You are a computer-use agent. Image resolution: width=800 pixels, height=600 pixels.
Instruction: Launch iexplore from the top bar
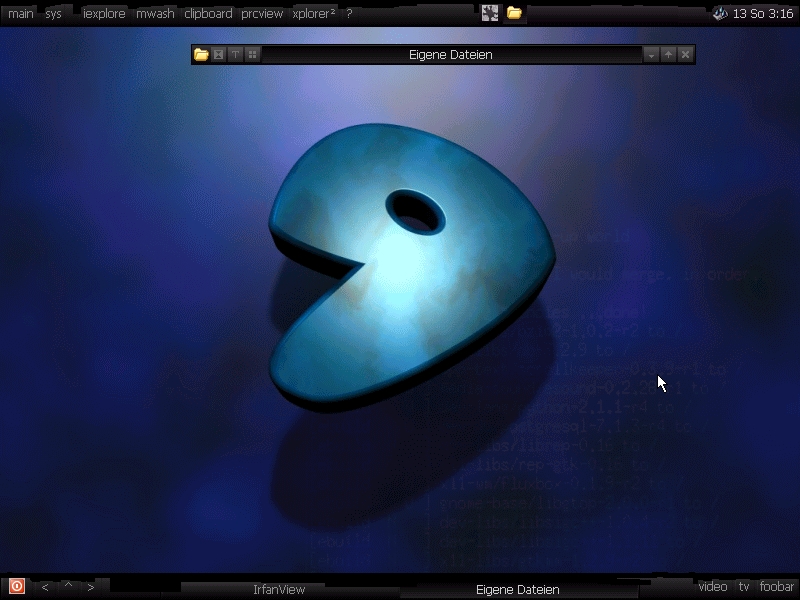[104, 14]
